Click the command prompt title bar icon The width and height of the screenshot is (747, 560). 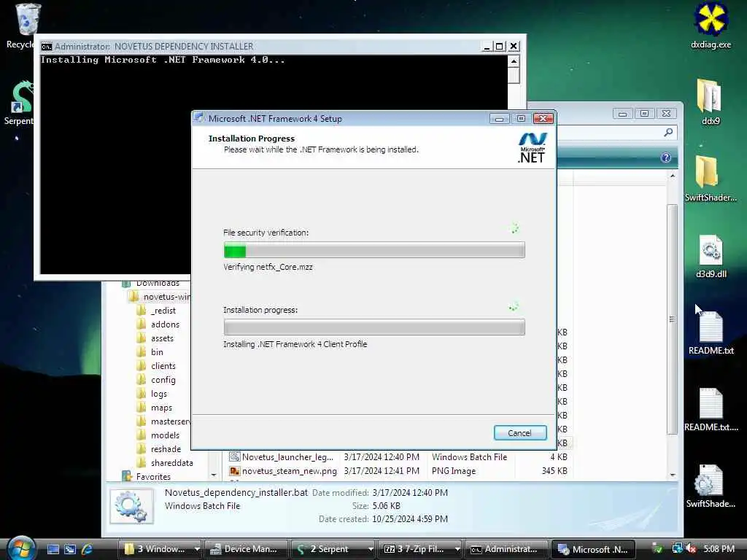(46, 46)
